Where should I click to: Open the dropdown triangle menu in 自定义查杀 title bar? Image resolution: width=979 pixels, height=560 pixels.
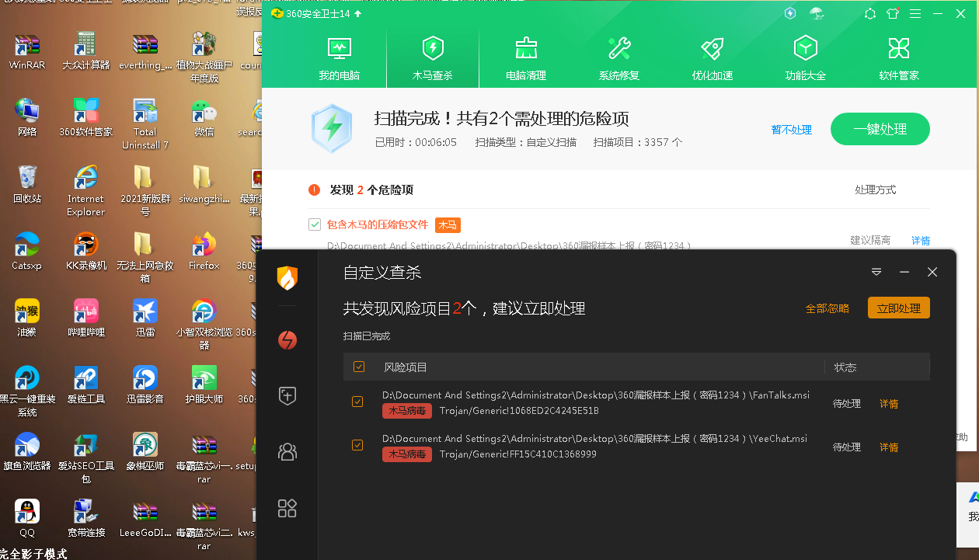click(x=876, y=272)
